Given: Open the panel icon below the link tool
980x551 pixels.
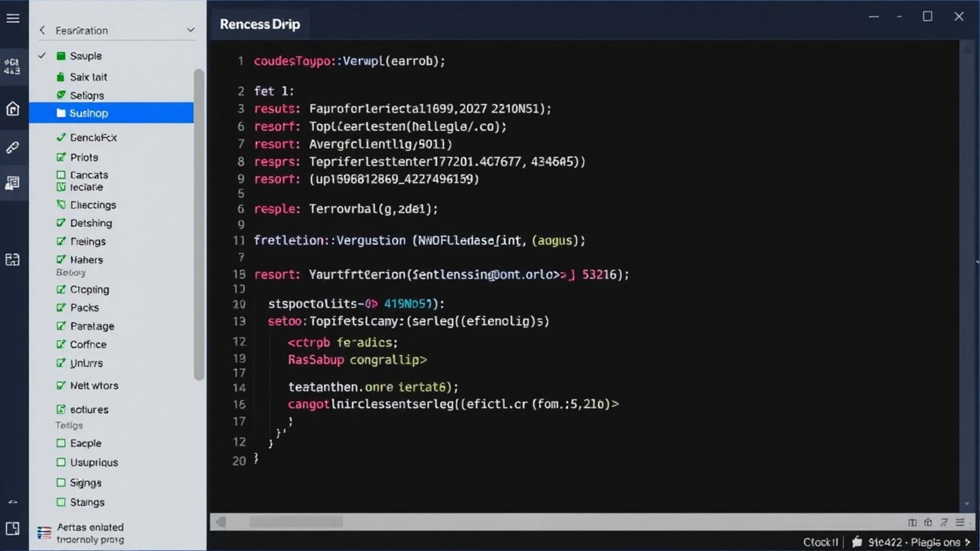Looking at the screenshot, I should point(13,183).
